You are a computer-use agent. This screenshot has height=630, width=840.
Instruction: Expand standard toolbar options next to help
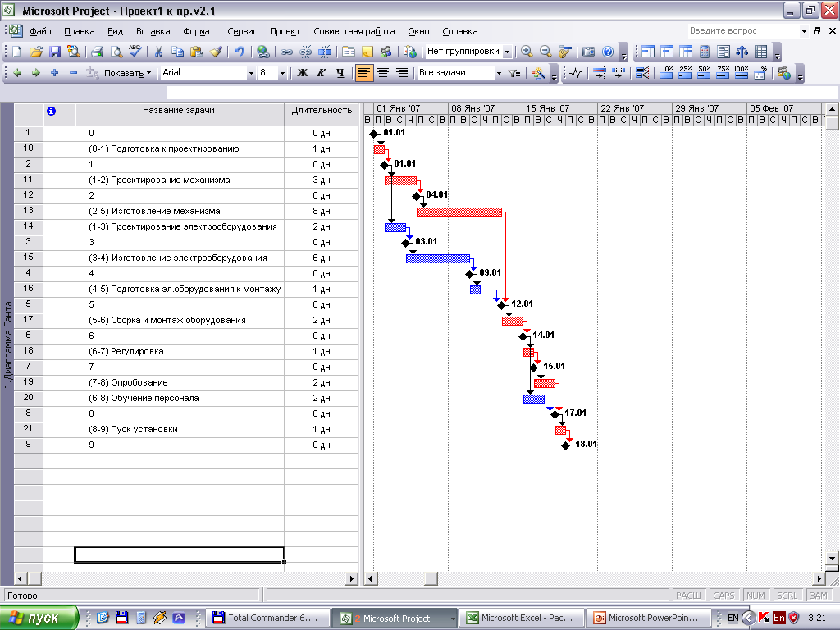pos(623,52)
